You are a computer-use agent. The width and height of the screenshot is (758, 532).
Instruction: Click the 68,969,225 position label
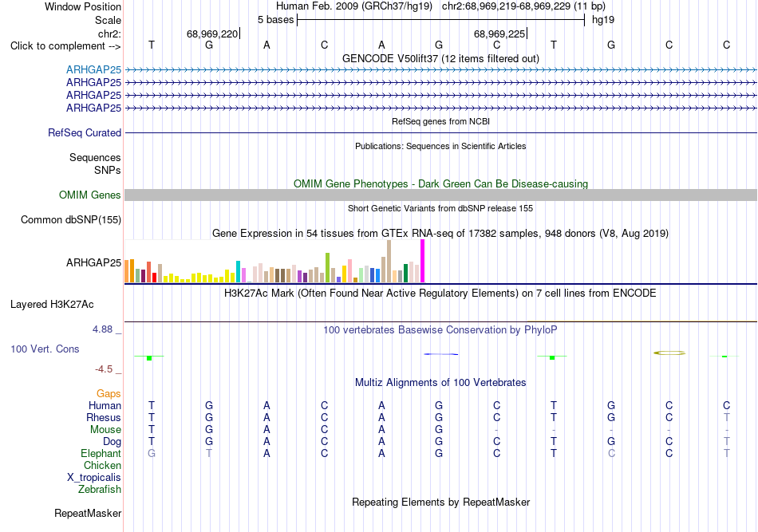click(x=499, y=33)
